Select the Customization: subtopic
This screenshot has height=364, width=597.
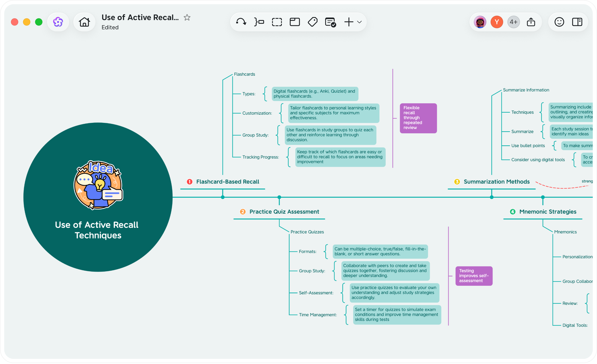click(x=257, y=113)
